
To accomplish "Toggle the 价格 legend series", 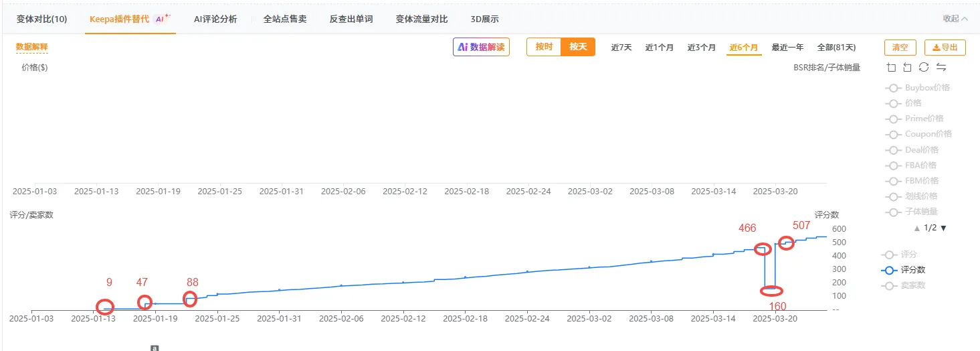I will coord(903,103).
